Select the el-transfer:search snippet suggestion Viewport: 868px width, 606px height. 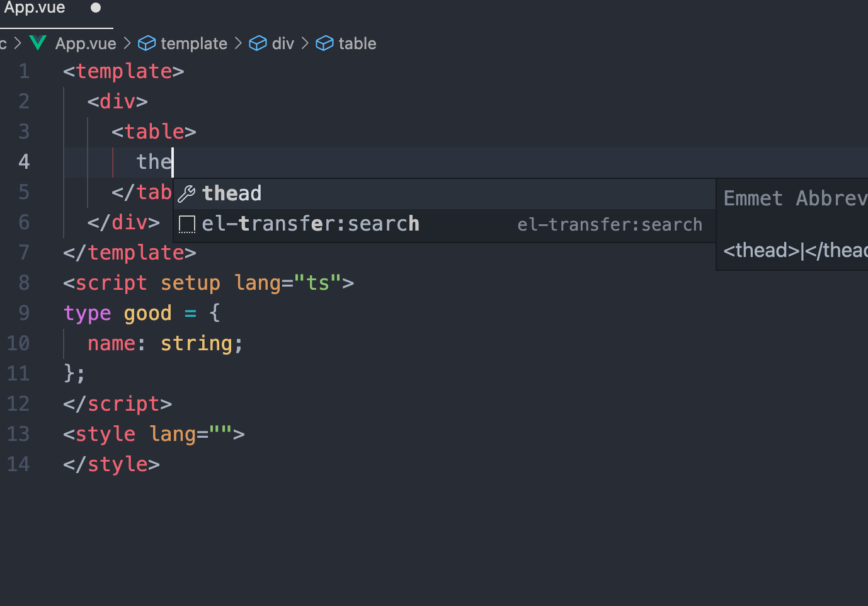[311, 224]
